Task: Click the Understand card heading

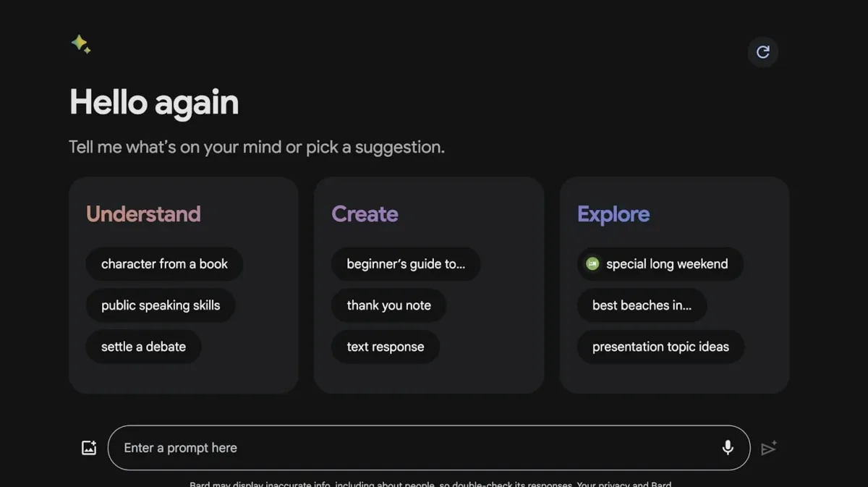Action: pyautogui.click(x=143, y=214)
